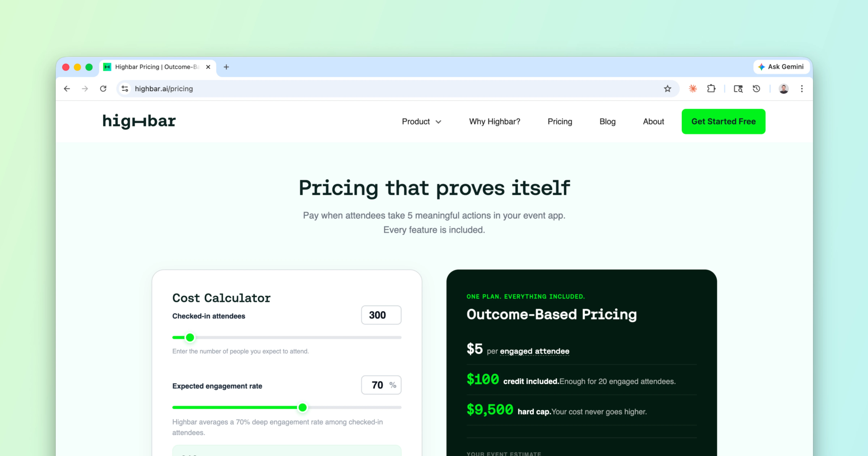
Task: Click the Get Started Free button
Action: (723, 121)
